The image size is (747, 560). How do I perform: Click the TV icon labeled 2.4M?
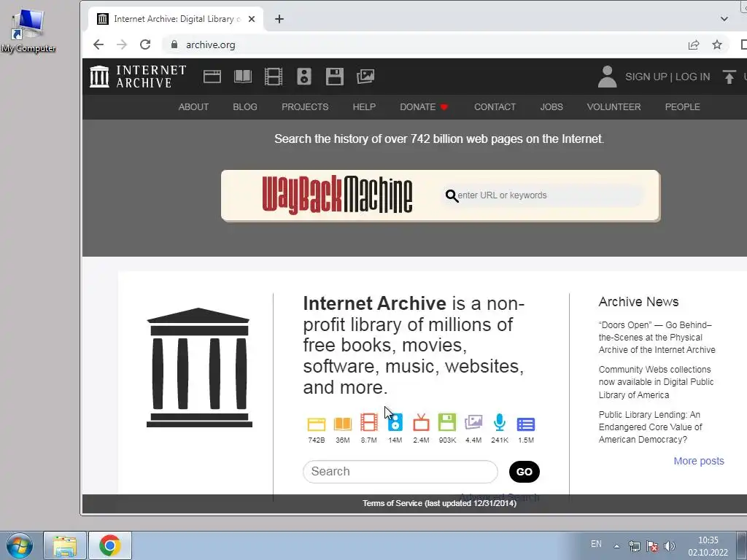(421, 422)
